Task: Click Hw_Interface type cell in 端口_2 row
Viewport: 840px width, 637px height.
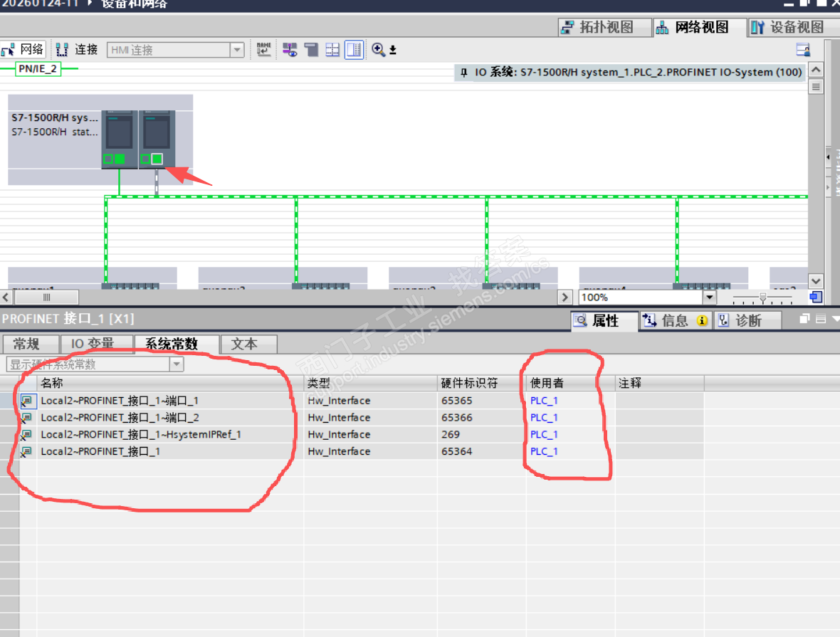Action: coord(371,417)
